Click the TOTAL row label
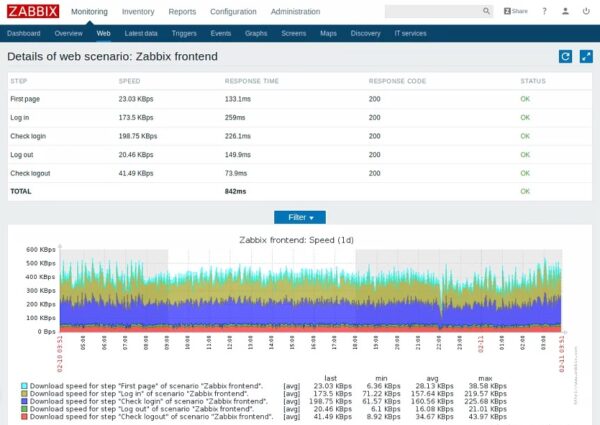 21,191
